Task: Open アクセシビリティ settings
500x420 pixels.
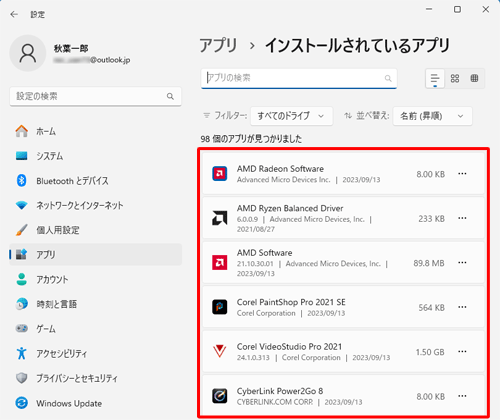Action: click(96, 353)
